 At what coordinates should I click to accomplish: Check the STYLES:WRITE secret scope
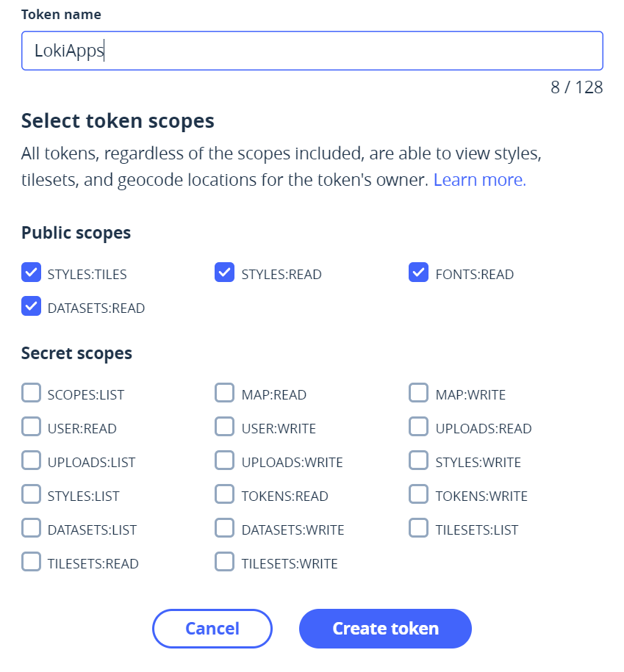coord(419,461)
